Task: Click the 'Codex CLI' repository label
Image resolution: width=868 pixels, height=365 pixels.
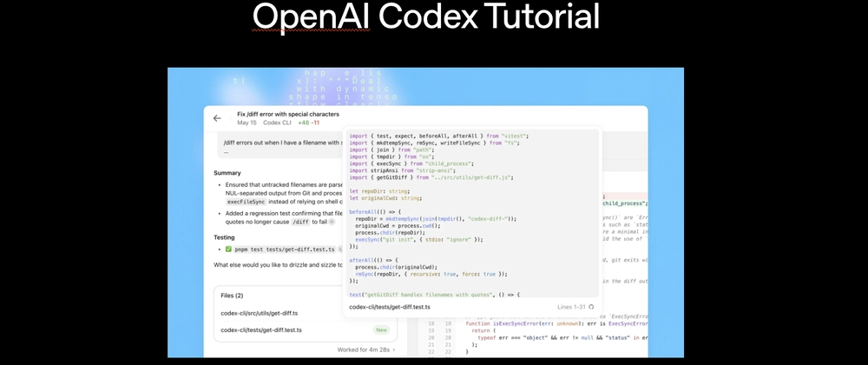Action: coord(278,123)
